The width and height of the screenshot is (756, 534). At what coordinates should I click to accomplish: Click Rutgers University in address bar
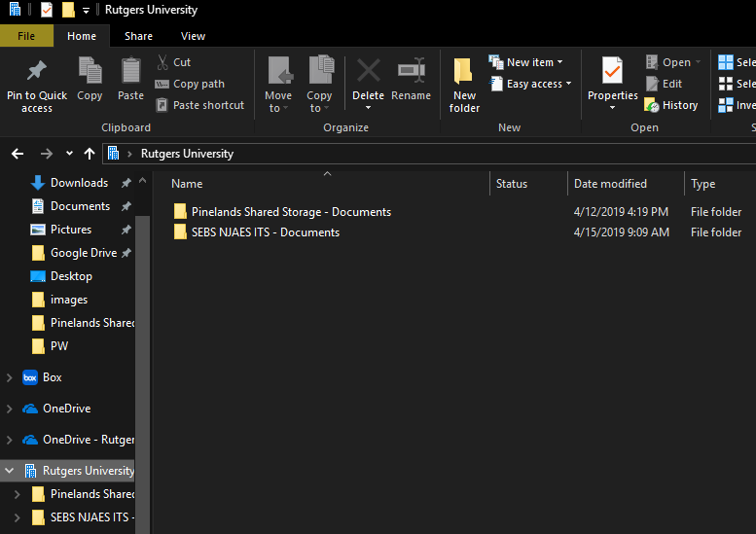[187, 154]
